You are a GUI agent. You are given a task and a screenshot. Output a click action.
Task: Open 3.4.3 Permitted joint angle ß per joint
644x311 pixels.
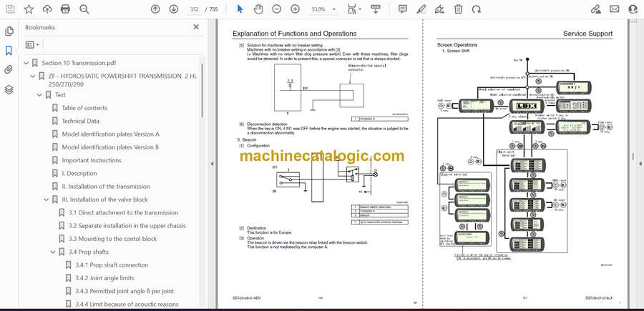[125, 291]
